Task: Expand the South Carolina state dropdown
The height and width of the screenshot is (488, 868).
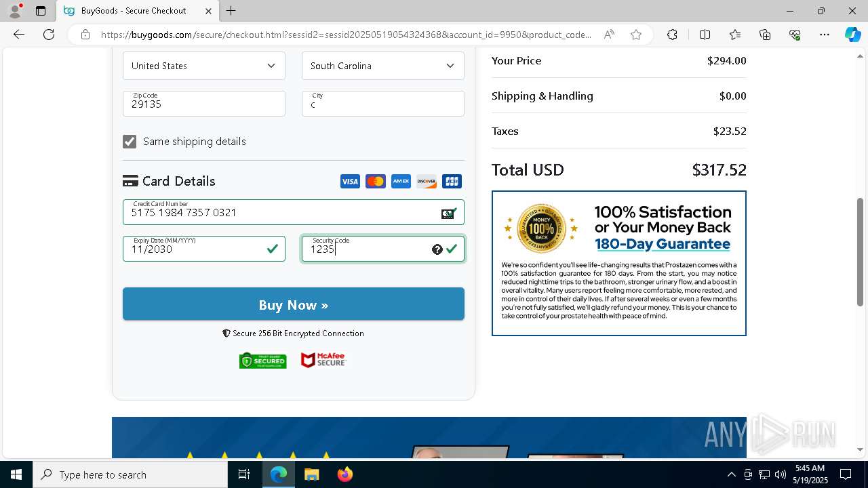Action: (x=383, y=66)
